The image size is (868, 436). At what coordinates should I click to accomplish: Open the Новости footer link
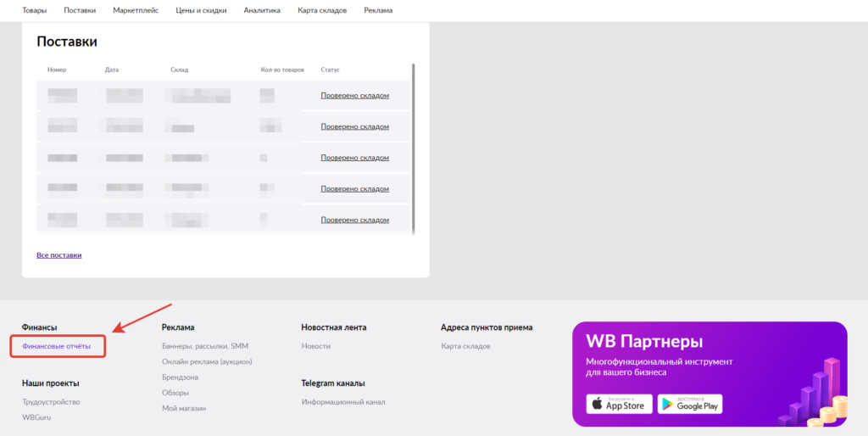316,346
